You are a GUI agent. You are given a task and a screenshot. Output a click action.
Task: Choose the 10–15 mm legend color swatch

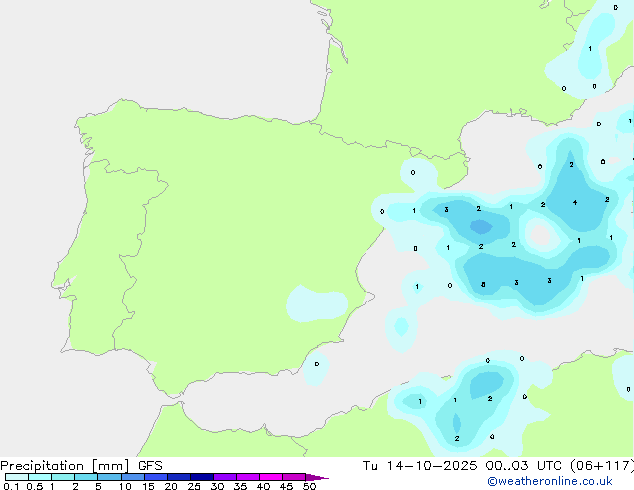pyautogui.click(x=133, y=477)
